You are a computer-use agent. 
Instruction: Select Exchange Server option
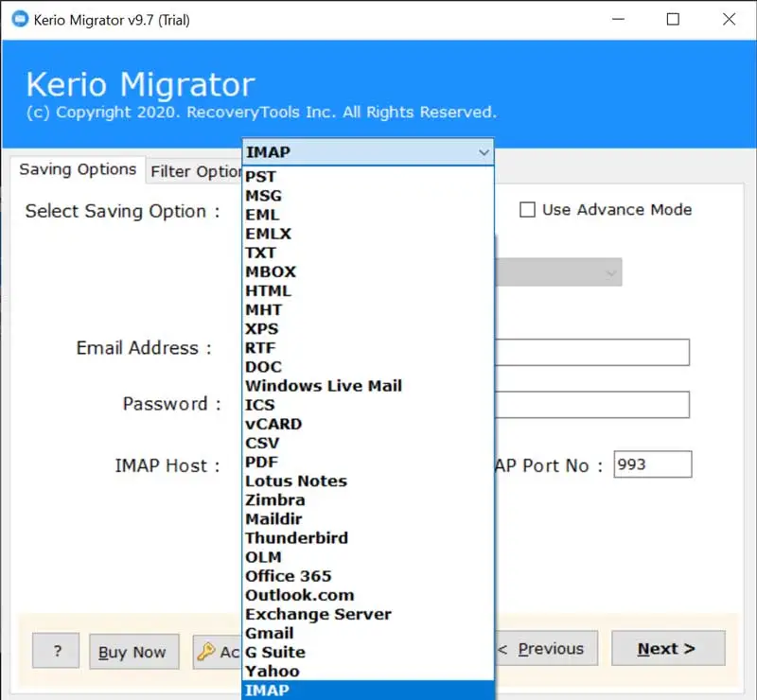pyautogui.click(x=317, y=614)
